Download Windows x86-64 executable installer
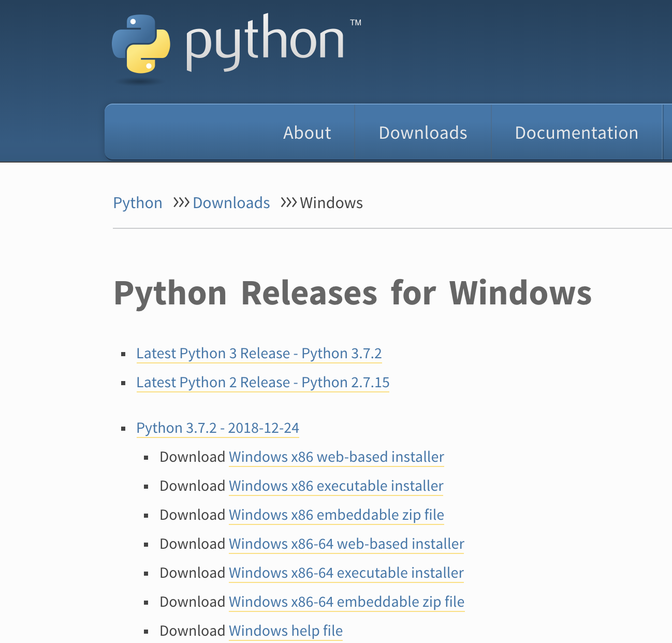The width and height of the screenshot is (672, 643). point(346,573)
